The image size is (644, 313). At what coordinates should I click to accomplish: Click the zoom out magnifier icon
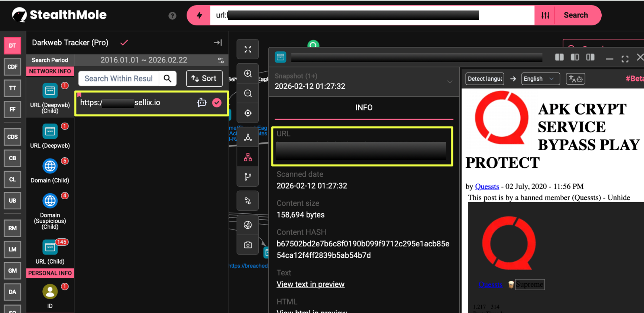(248, 94)
